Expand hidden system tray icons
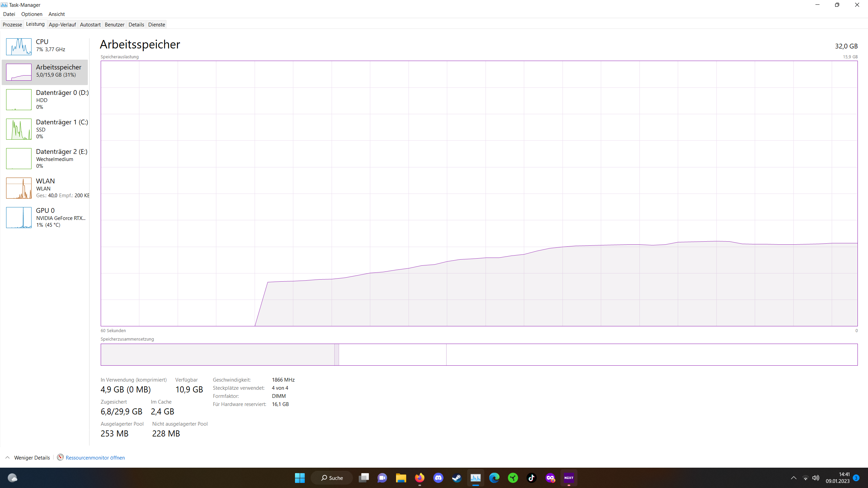Screen dimensions: 868x488 794,478
